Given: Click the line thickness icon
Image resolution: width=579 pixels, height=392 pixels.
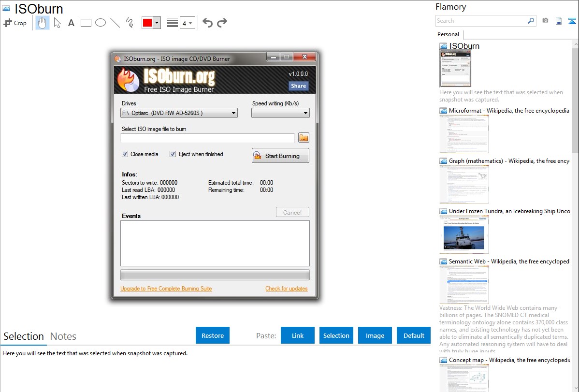Looking at the screenshot, I should [x=173, y=23].
